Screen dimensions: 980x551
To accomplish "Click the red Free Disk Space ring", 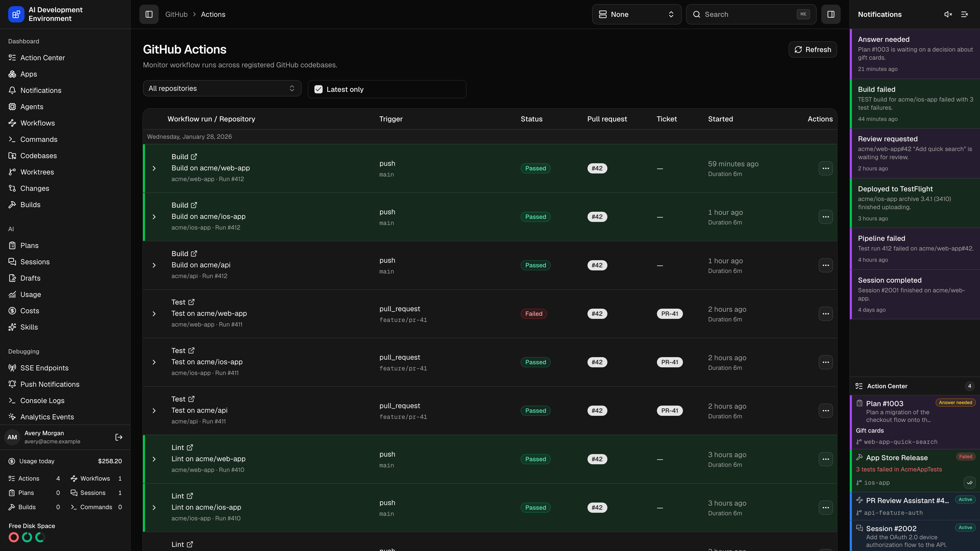I will tap(14, 537).
